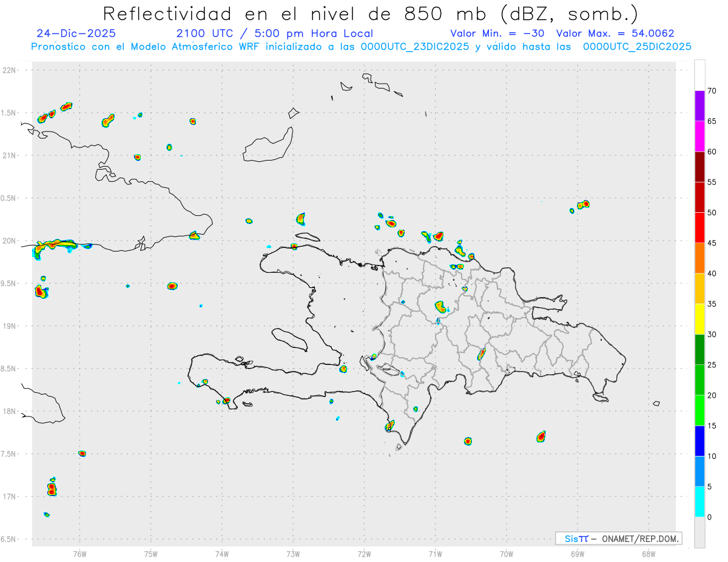This screenshot has width=728, height=562.
Task: Click the '65' value on the color scale
Action: click(x=712, y=121)
